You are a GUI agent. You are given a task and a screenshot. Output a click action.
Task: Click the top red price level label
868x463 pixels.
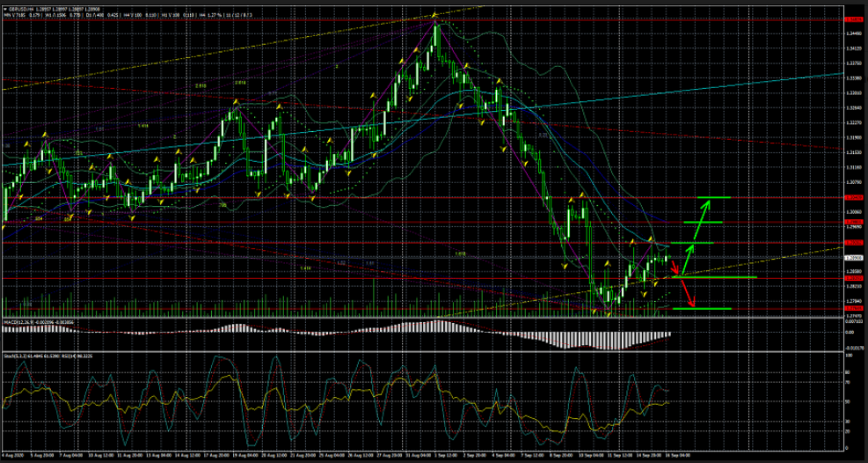(851, 18)
